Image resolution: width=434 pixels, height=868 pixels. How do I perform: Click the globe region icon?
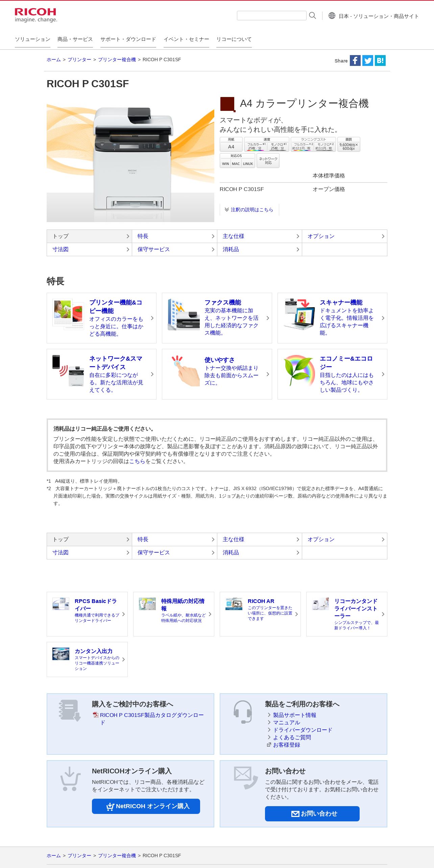[x=332, y=16]
